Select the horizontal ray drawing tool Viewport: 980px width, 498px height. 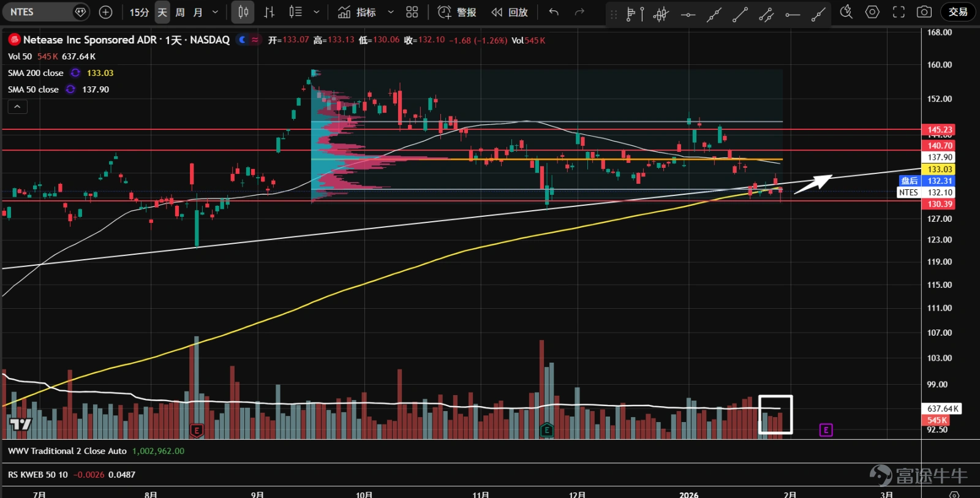793,13
